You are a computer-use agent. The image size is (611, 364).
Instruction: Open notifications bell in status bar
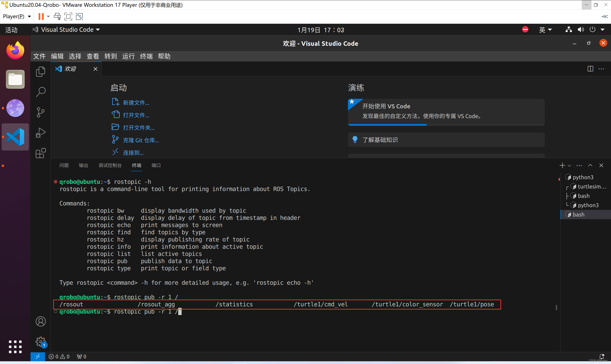tap(601, 356)
